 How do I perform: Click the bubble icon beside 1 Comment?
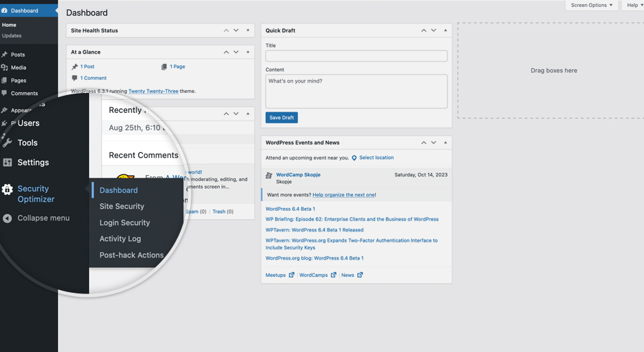tap(74, 78)
